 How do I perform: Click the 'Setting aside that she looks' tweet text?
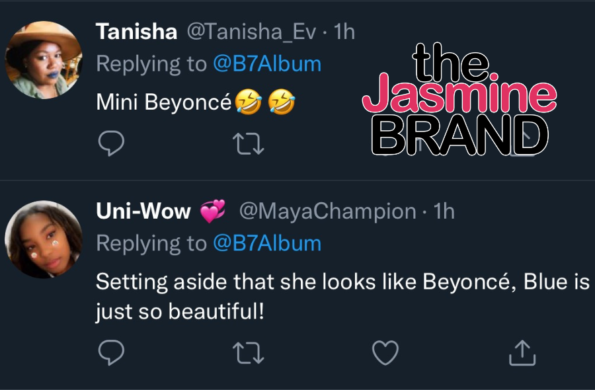pos(342,297)
